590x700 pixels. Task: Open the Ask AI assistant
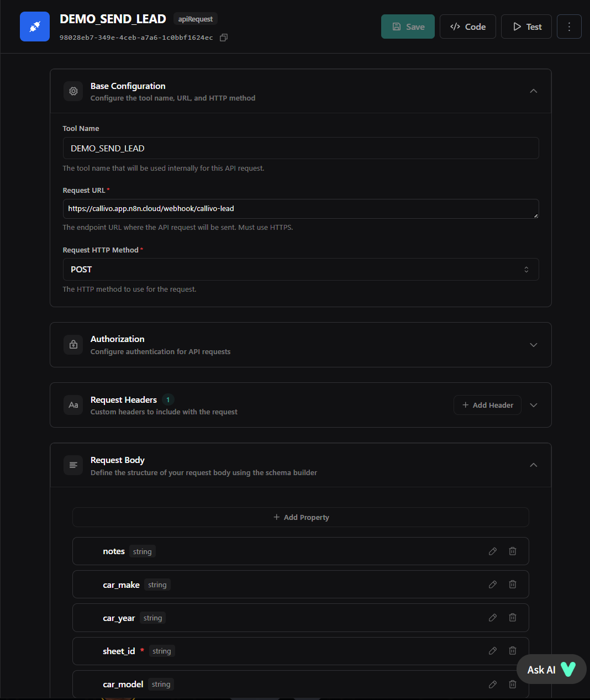click(x=551, y=670)
